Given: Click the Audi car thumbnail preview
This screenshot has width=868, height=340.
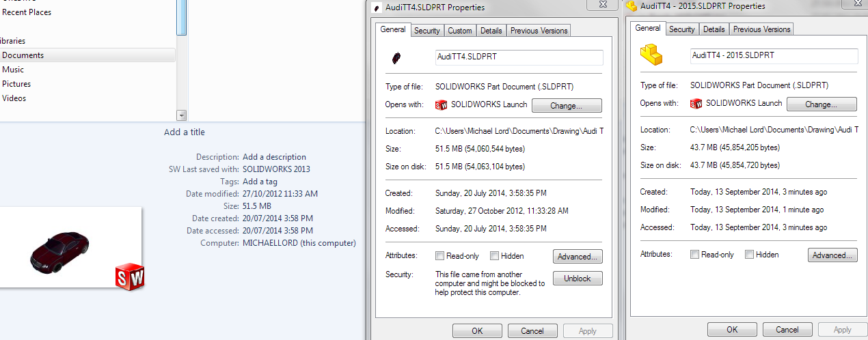Looking at the screenshot, I should click(60, 250).
